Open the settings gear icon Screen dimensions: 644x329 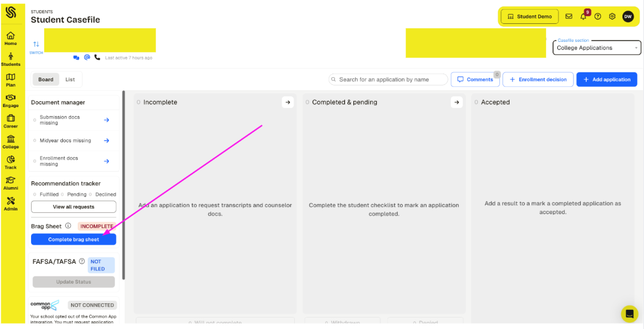(612, 17)
